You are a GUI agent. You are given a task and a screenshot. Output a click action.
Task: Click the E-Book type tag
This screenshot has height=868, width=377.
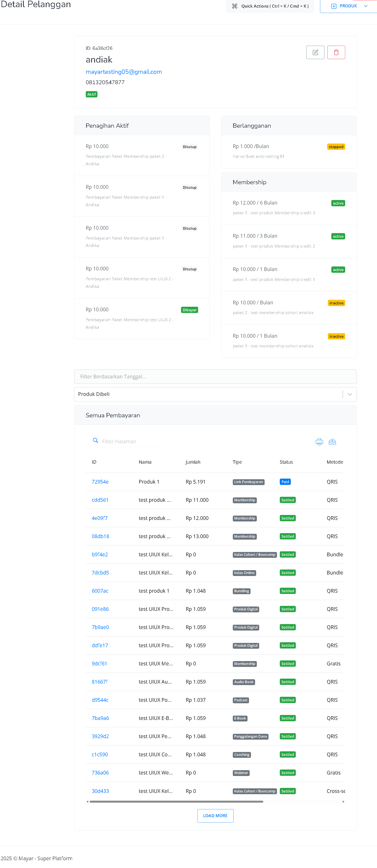[x=240, y=719]
